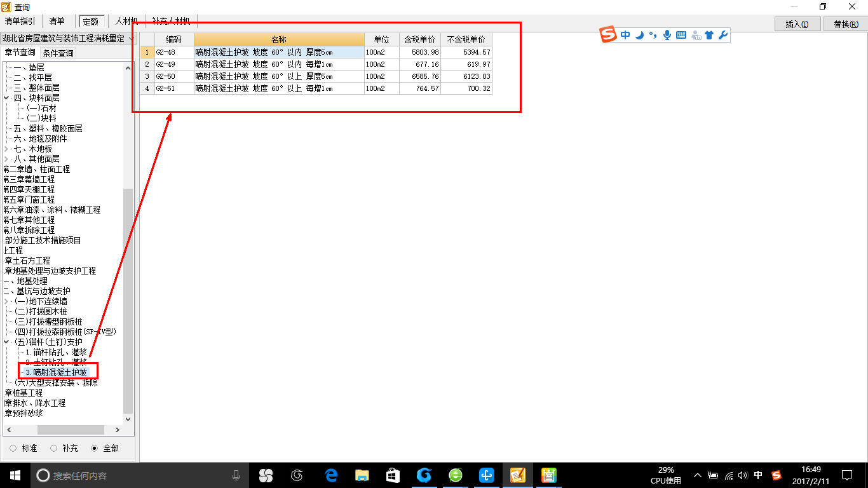
Task: Click the tree vertical scrollbar thumb
Action: 128,300
